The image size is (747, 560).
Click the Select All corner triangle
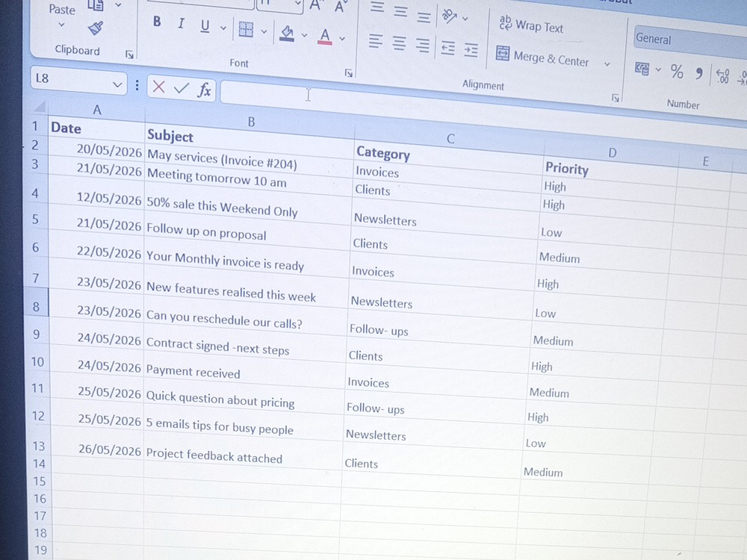coord(40,106)
